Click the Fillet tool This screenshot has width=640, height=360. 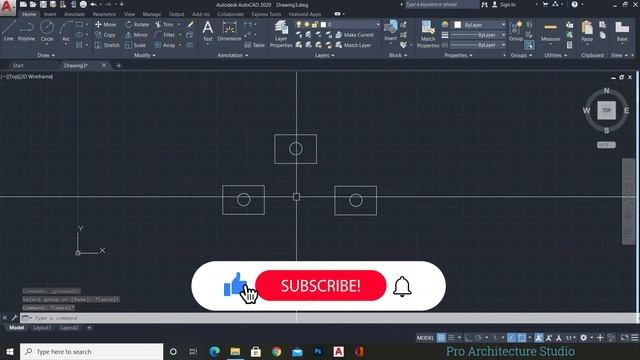(165, 35)
